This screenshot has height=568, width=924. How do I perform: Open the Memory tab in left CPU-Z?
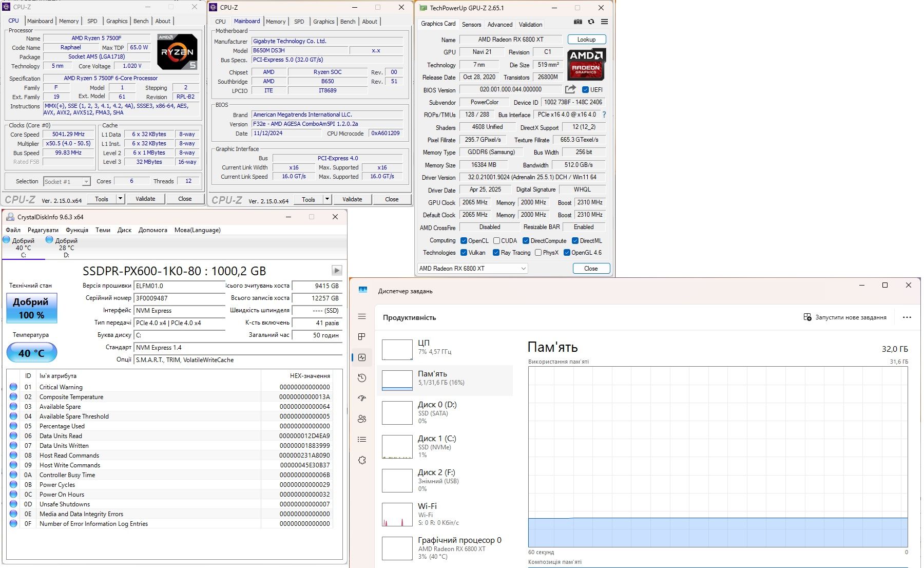point(69,21)
